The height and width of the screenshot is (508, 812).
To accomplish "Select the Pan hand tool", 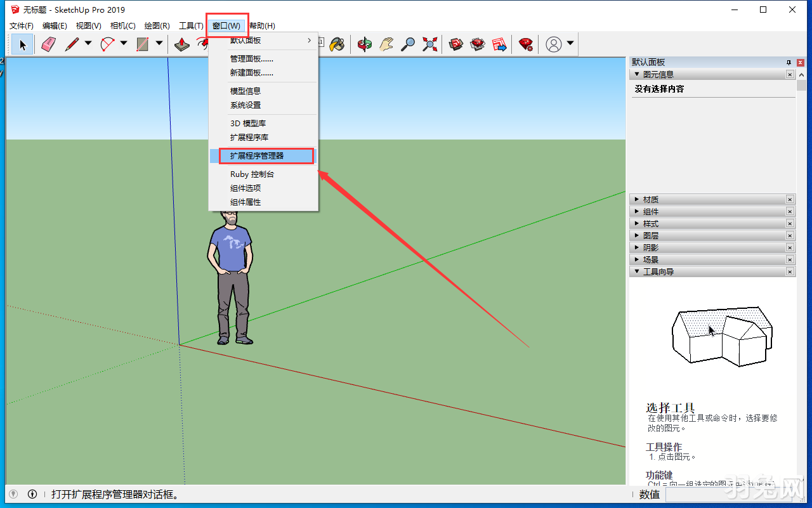I will [x=385, y=44].
